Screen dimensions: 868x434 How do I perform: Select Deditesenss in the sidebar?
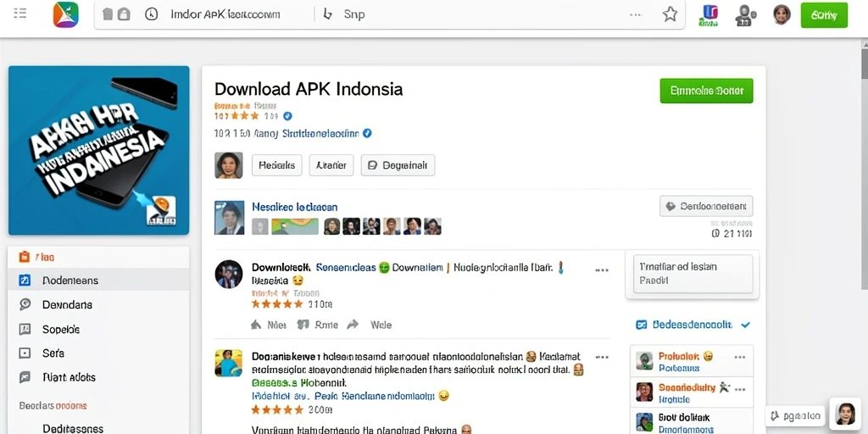(73, 428)
